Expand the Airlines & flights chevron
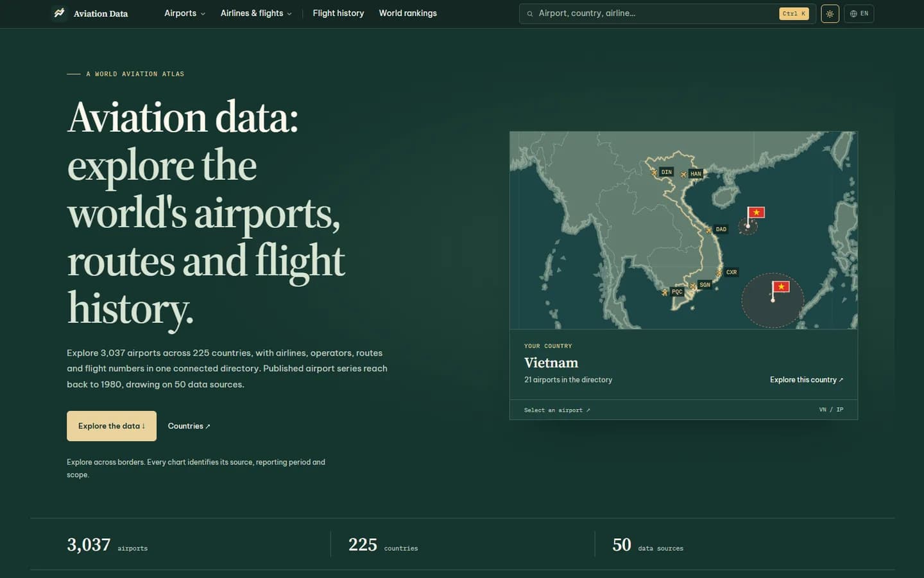The height and width of the screenshot is (578, 924). [x=289, y=13]
